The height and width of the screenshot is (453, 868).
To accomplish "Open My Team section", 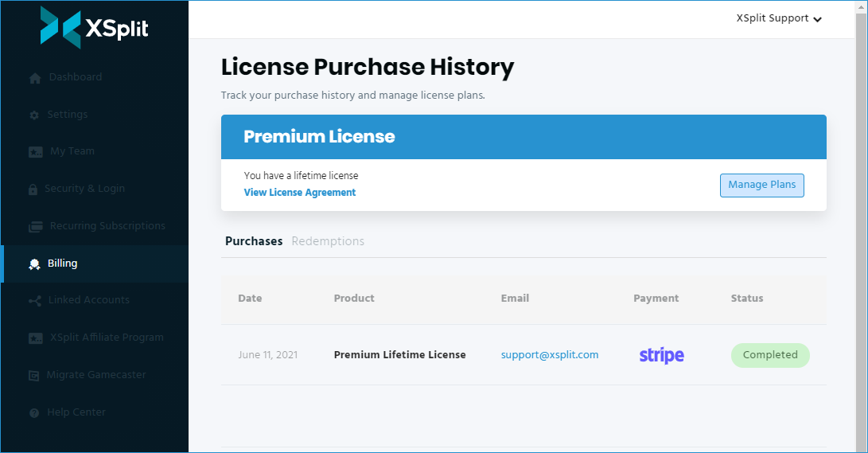I will tap(72, 151).
